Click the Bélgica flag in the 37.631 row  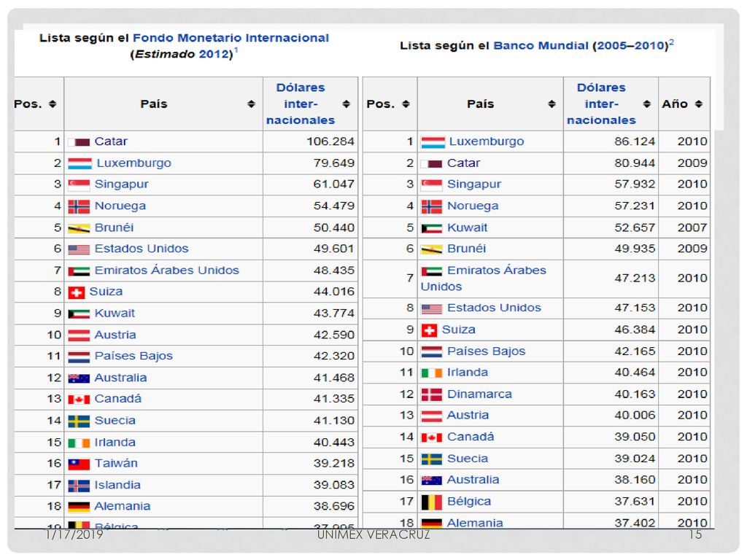[x=432, y=502]
